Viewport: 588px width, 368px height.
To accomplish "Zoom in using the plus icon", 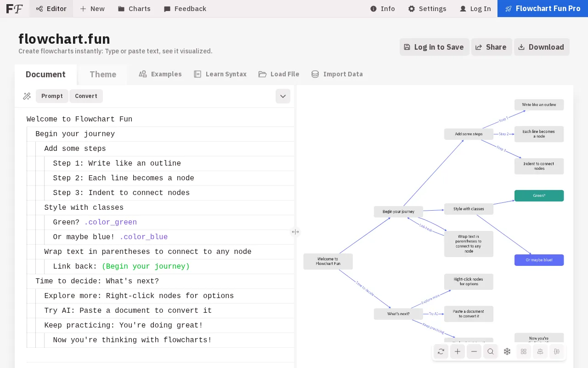I will [x=458, y=351].
